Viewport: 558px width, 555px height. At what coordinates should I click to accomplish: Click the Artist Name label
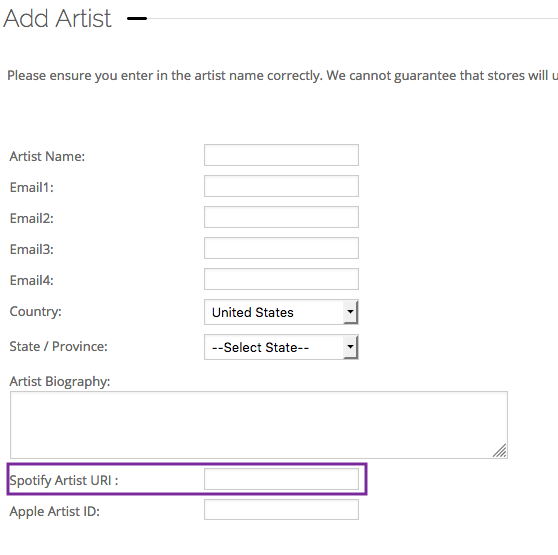(x=47, y=157)
